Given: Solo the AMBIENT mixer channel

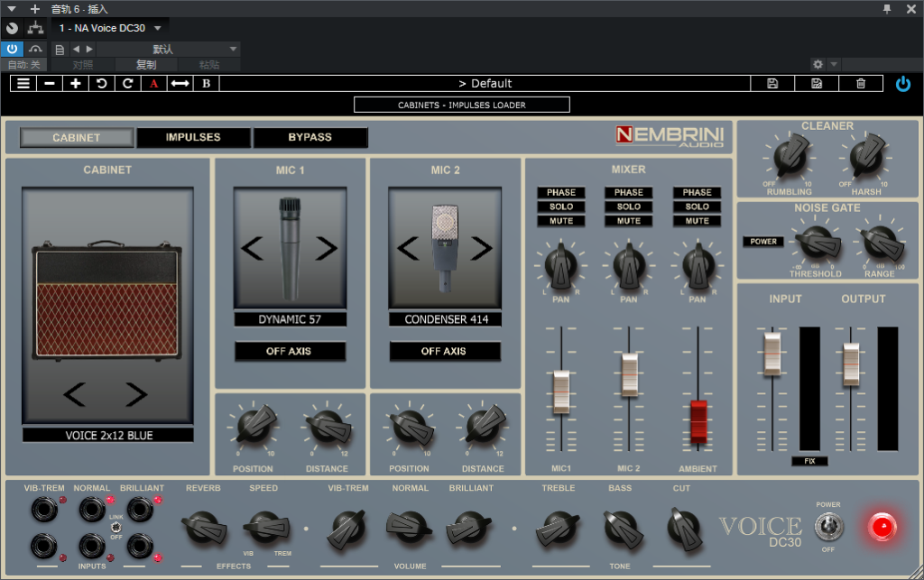Looking at the screenshot, I should pos(698,207).
